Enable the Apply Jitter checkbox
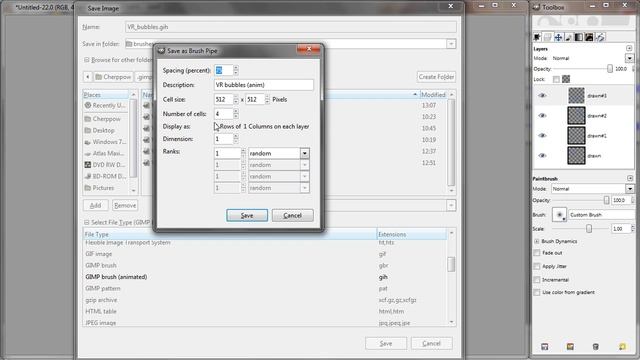Image resolution: width=640 pixels, height=360 pixels. point(537,266)
